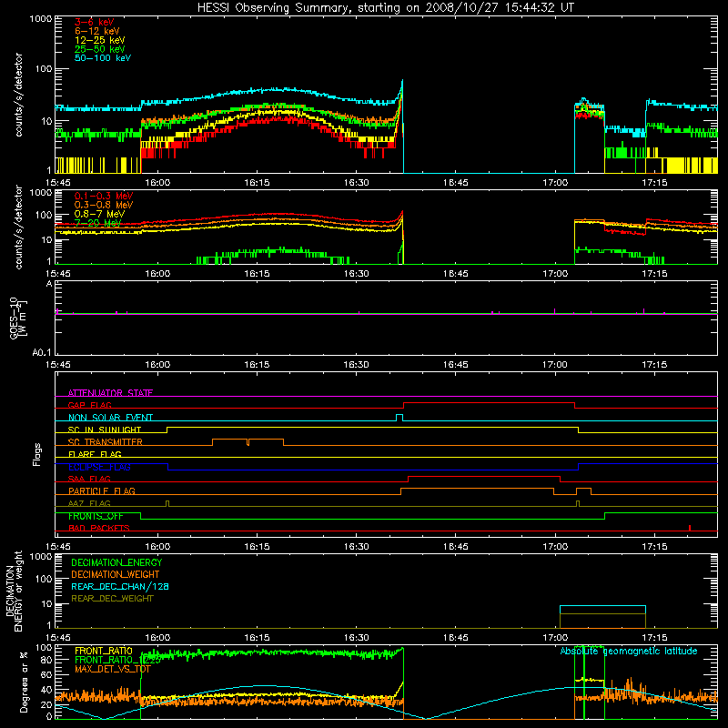Select the SAA_FLAG label
728x728 pixels.
(89, 479)
